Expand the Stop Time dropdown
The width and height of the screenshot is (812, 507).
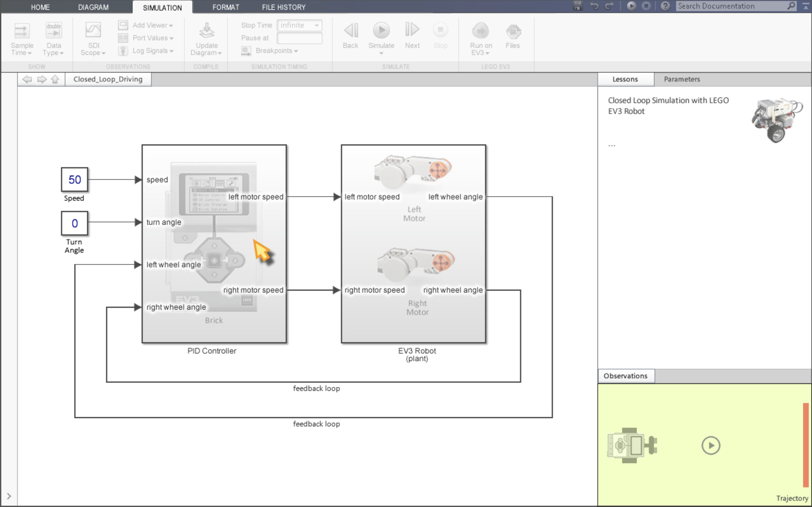[x=317, y=25]
